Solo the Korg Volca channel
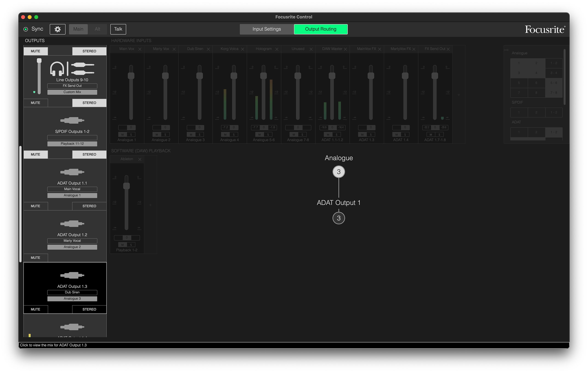Image resolution: width=588 pixels, height=373 pixels. [x=234, y=135]
